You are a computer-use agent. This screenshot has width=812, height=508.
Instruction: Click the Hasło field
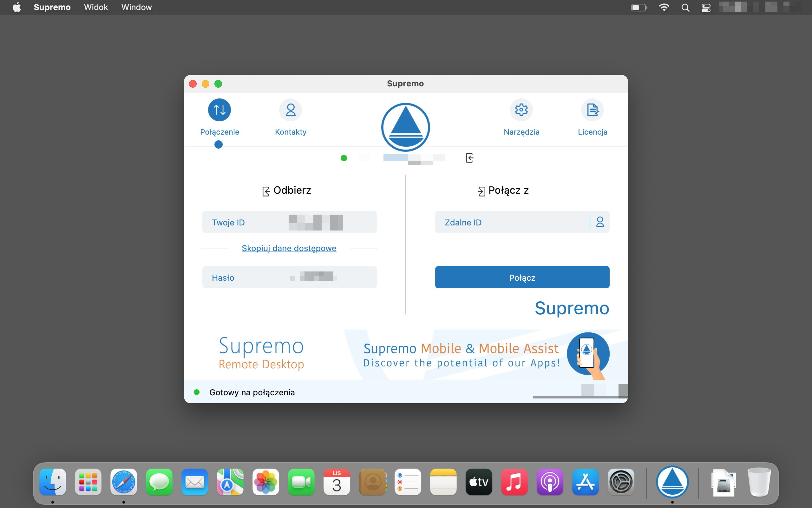(x=289, y=277)
